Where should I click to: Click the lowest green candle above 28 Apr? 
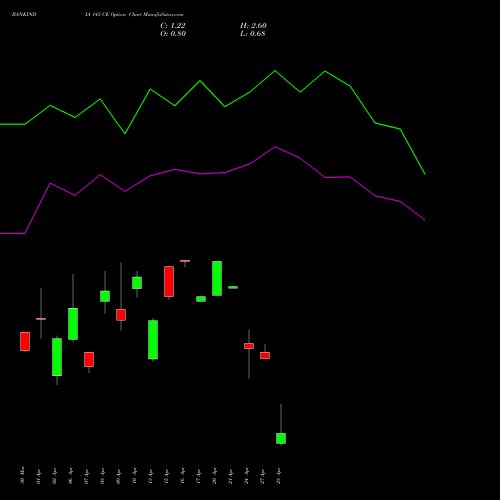(281, 438)
